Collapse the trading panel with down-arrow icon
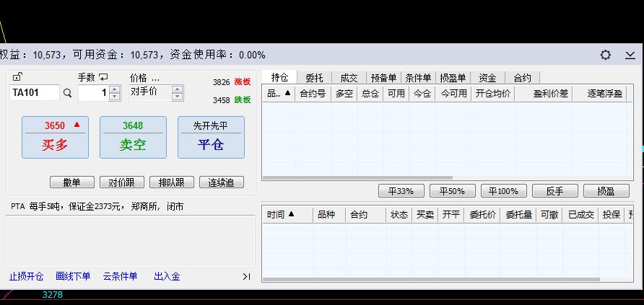 tap(630, 56)
